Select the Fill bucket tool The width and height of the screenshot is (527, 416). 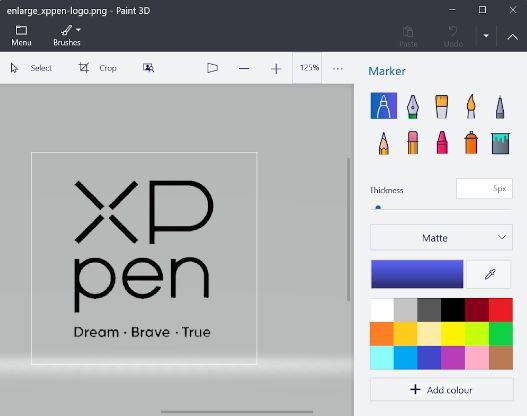coord(500,143)
